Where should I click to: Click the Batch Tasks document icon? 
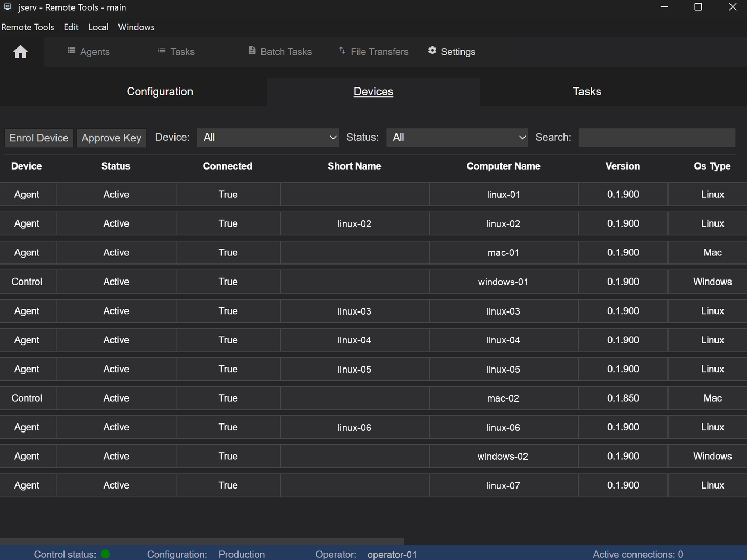[252, 51]
